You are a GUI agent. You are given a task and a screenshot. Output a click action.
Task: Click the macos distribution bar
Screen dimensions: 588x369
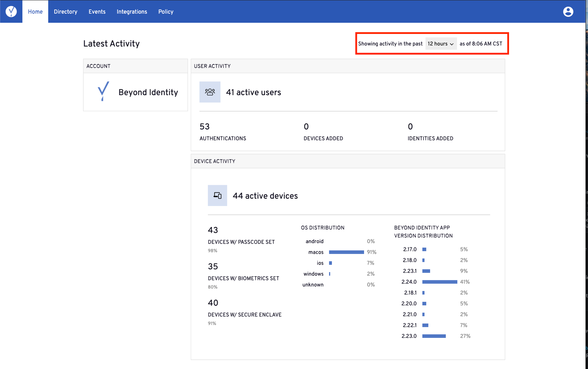tap(347, 252)
